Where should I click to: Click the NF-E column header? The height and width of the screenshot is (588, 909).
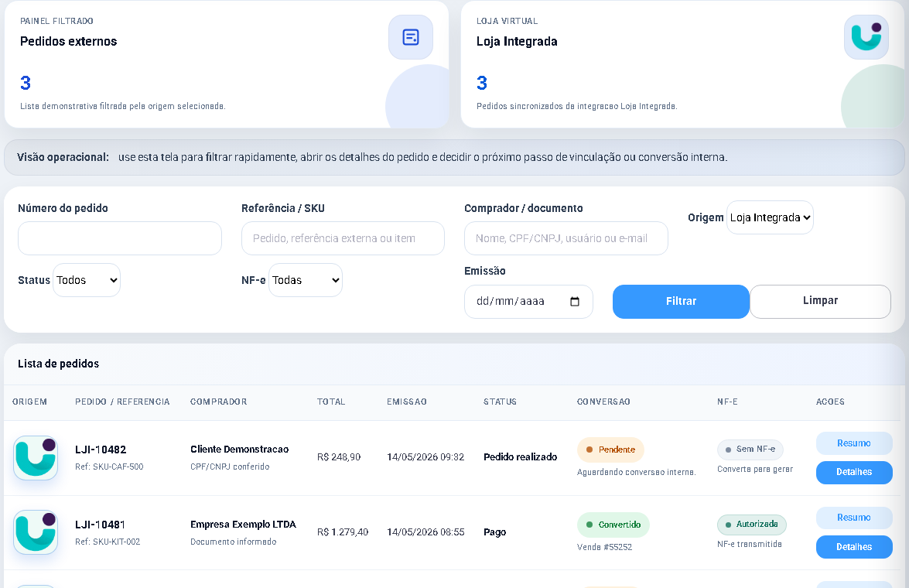[x=727, y=402]
